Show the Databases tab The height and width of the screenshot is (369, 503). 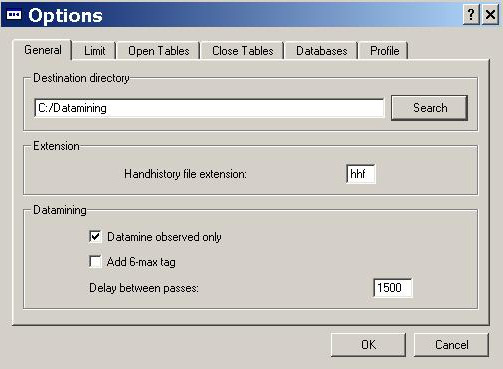(x=322, y=51)
